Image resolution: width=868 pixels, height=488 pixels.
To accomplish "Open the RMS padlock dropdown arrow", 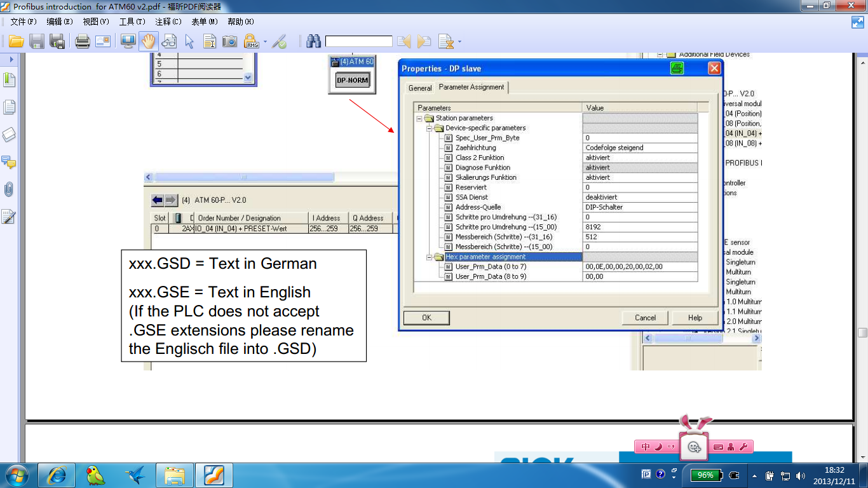I will [x=265, y=43].
